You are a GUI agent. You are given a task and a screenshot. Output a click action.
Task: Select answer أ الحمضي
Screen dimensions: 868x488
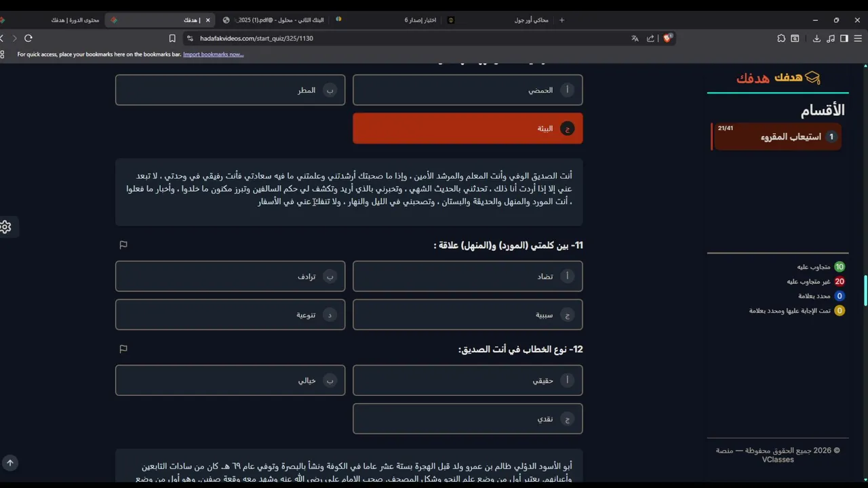(x=468, y=90)
